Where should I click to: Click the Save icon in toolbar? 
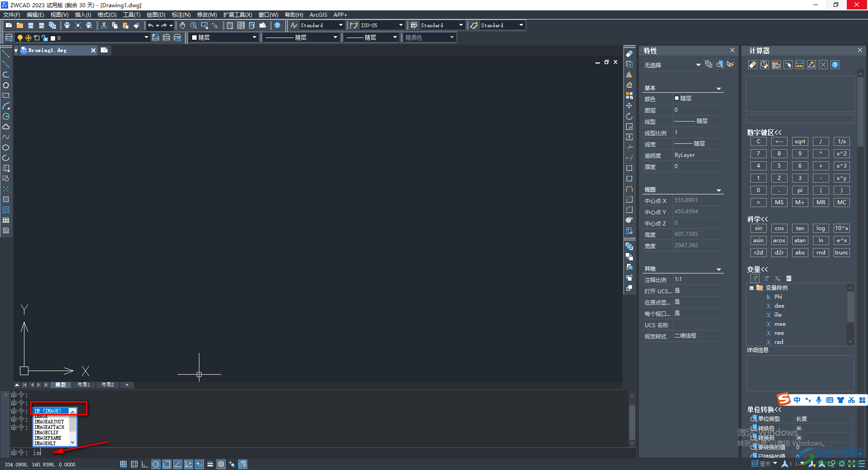coord(31,25)
